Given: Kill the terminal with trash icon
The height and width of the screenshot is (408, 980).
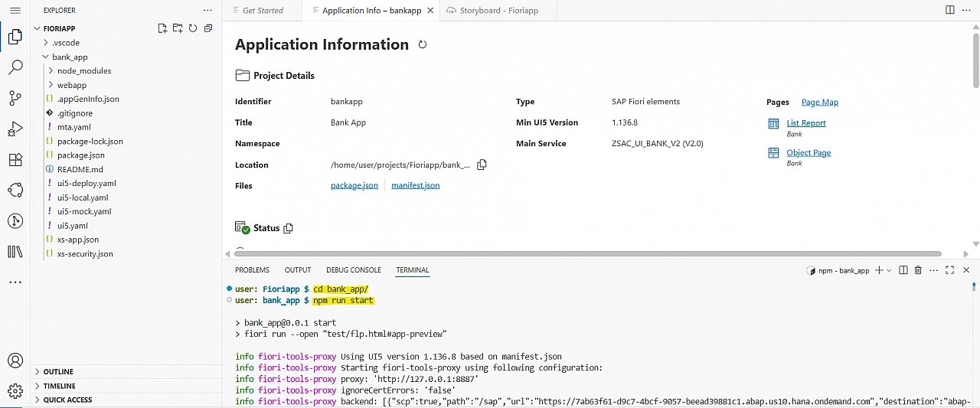Looking at the screenshot, I should coord(918,270).
